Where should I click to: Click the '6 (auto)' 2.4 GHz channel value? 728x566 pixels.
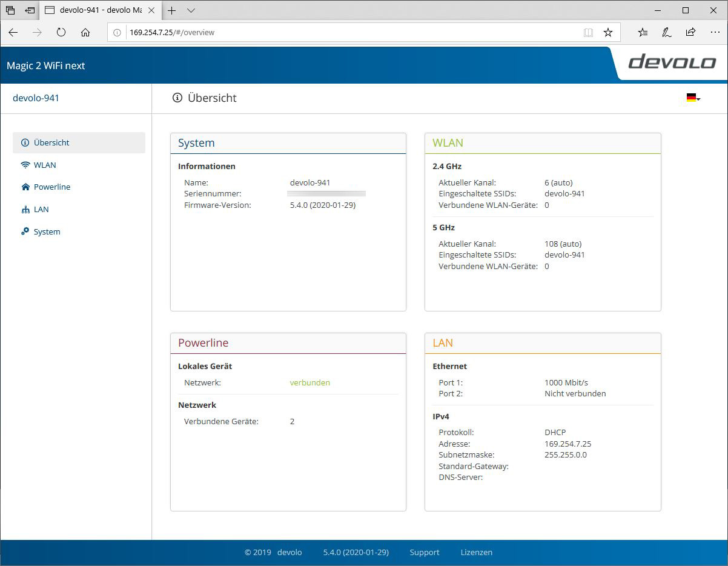click(x=558, y=182)
